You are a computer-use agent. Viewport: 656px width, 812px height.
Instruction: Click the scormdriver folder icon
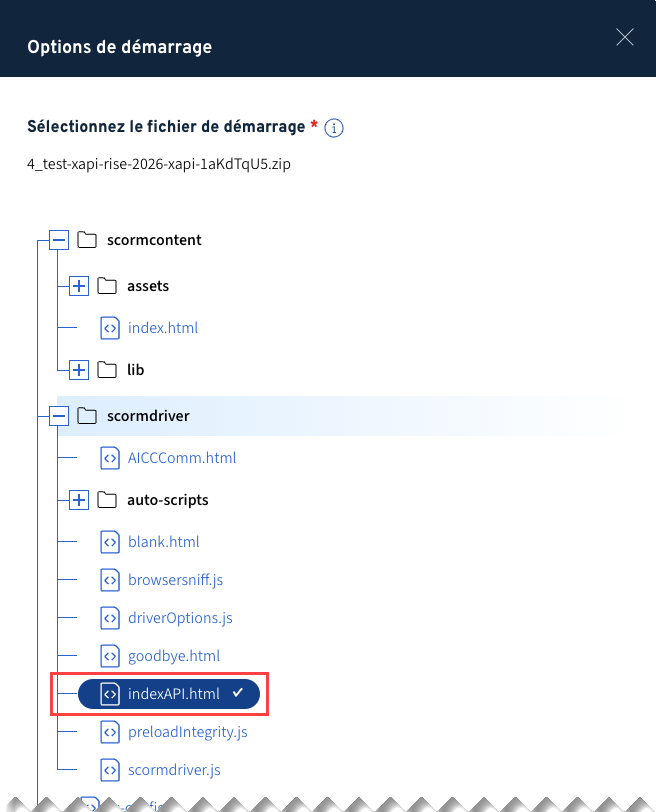[87, 415]
